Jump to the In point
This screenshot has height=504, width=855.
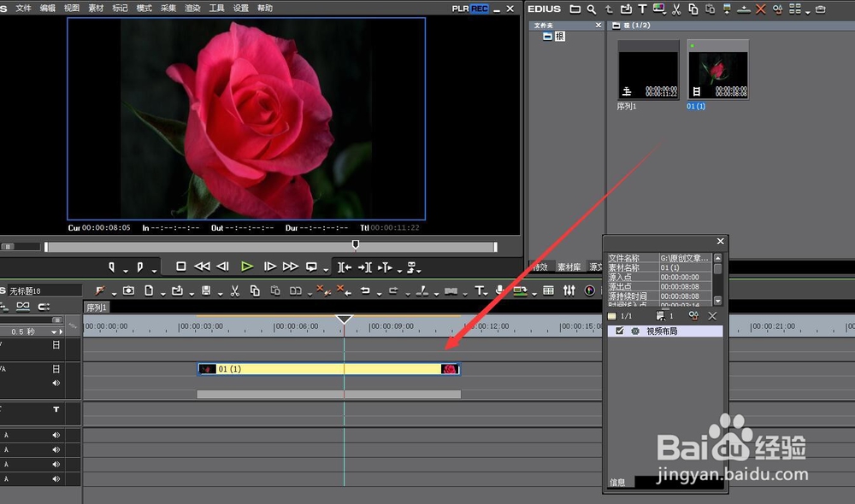pyautogui.click(x=344, y=267)
